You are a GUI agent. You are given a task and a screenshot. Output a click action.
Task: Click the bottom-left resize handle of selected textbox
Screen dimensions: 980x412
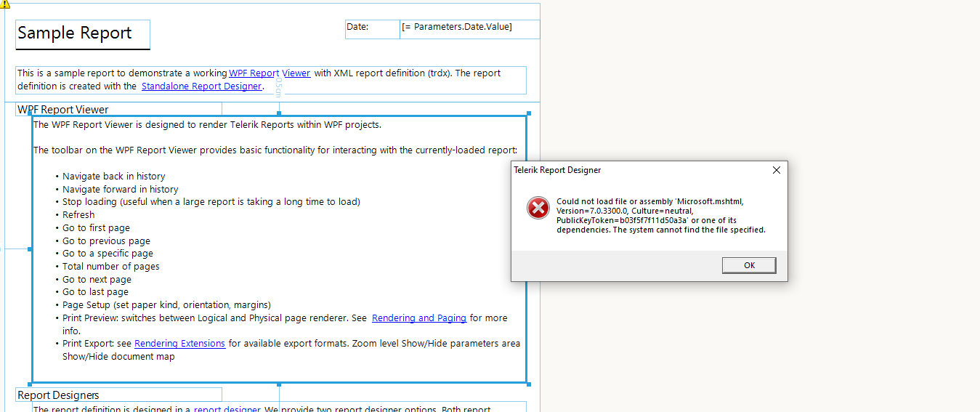31,384
